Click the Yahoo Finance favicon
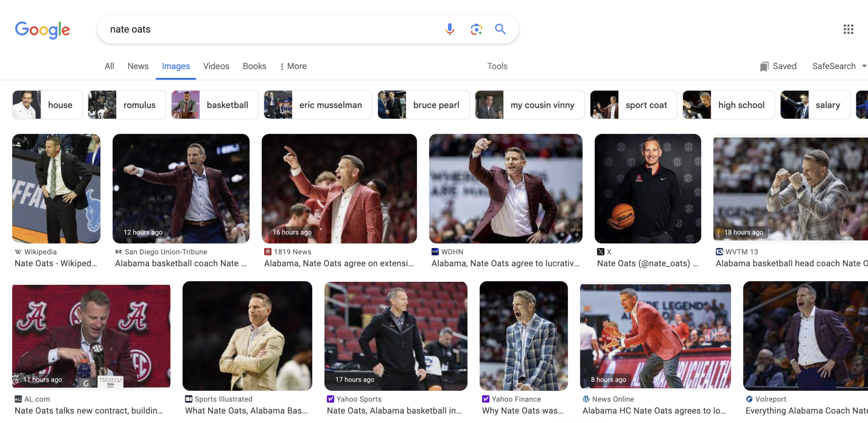This screenshot has height=423, width=868. 486,399
